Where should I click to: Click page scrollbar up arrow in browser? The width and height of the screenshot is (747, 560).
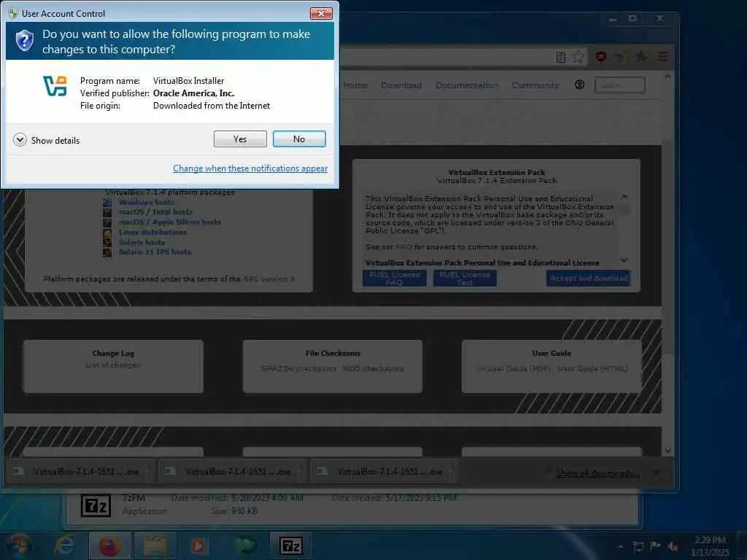[667, 77]
